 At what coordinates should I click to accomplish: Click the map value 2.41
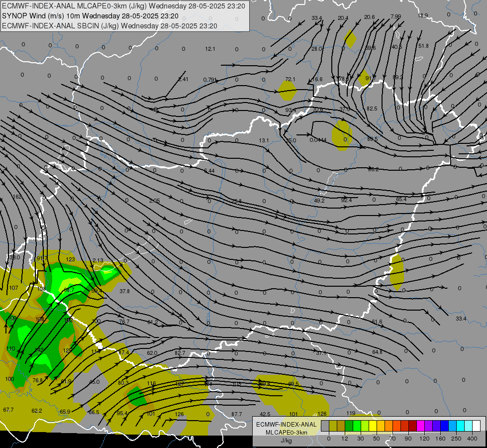183,79
